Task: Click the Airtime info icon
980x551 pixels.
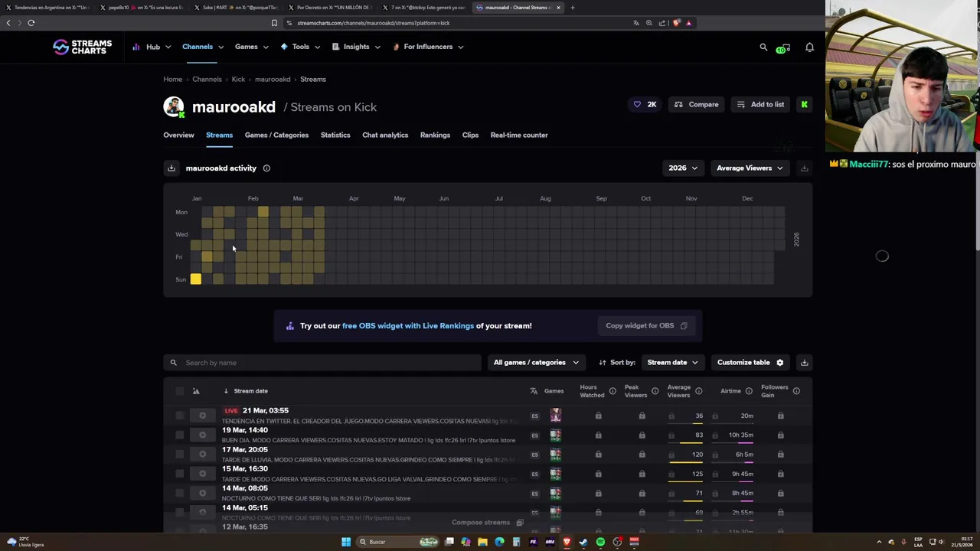Action: [749, 391]
